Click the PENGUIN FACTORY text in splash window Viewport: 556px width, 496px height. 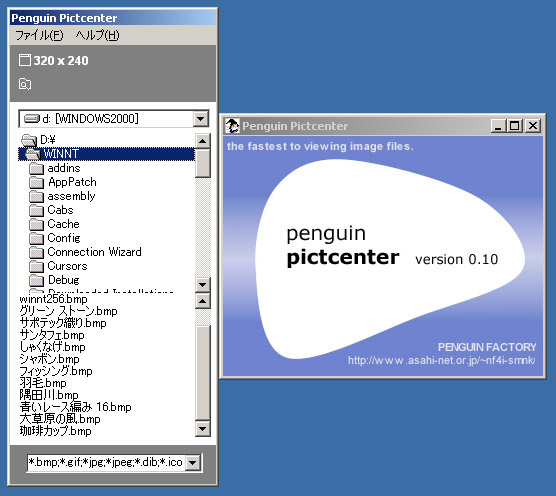tap(487, 347)
